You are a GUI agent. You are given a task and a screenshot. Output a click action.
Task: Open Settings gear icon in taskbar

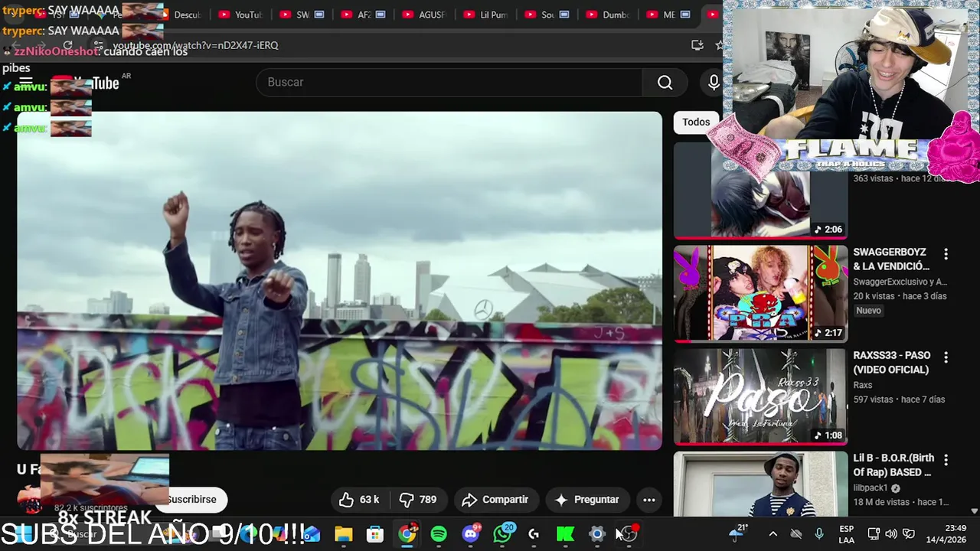pyautogui.click(x=597, y=534)
